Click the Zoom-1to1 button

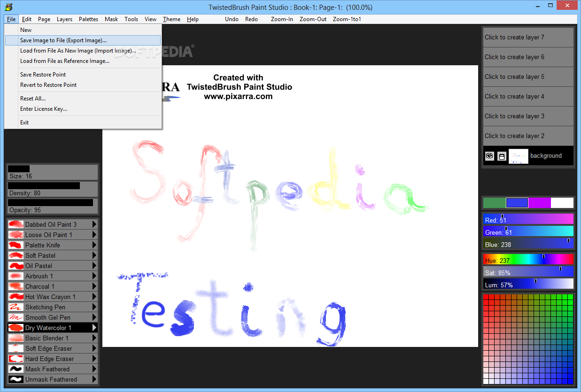pyautogui.click(x=347, y=19)
